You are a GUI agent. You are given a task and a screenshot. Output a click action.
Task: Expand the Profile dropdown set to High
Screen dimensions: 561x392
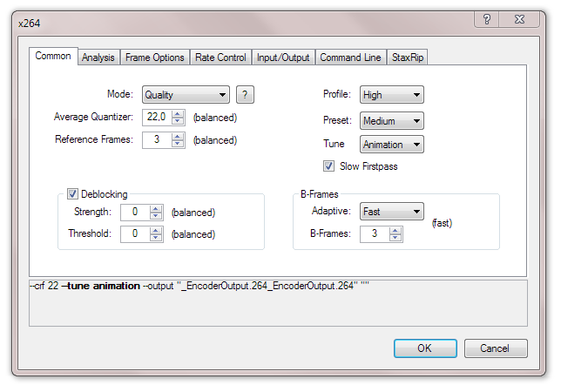tap(392, 95)
